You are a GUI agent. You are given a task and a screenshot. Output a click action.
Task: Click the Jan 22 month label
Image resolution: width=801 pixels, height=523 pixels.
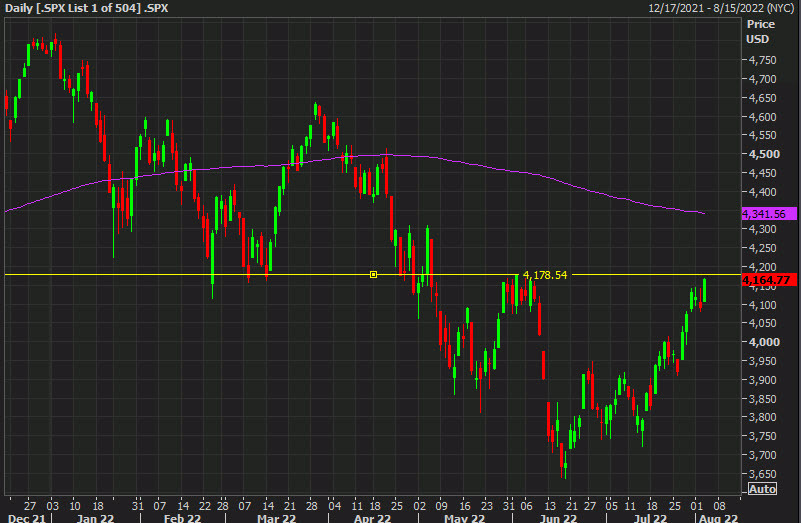[x=95, y=518]
